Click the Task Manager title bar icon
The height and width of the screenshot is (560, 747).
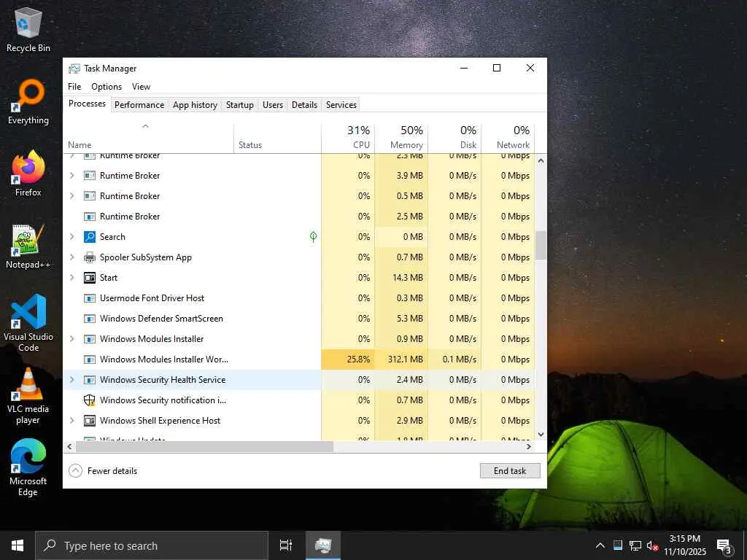(74, 69)
